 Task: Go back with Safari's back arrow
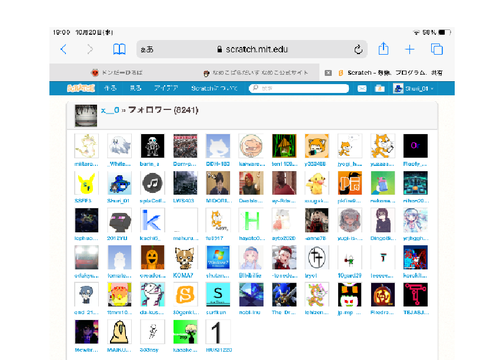63,49
